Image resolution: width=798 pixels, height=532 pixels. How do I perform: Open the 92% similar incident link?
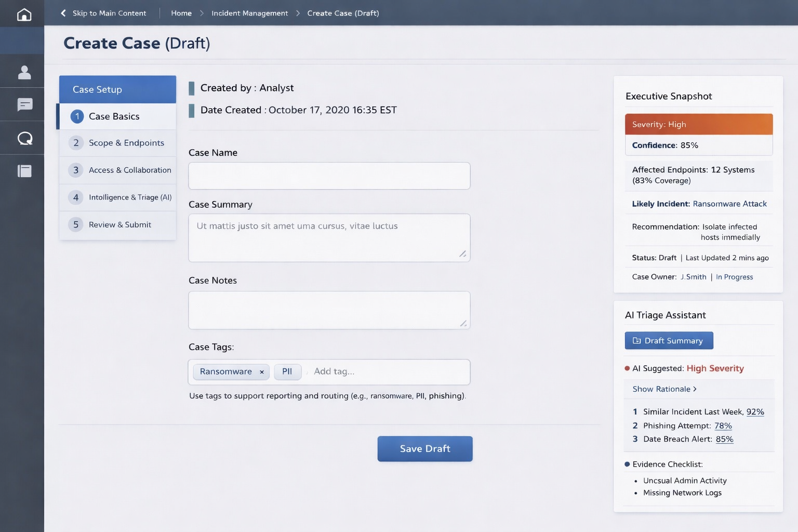(755, 412)
